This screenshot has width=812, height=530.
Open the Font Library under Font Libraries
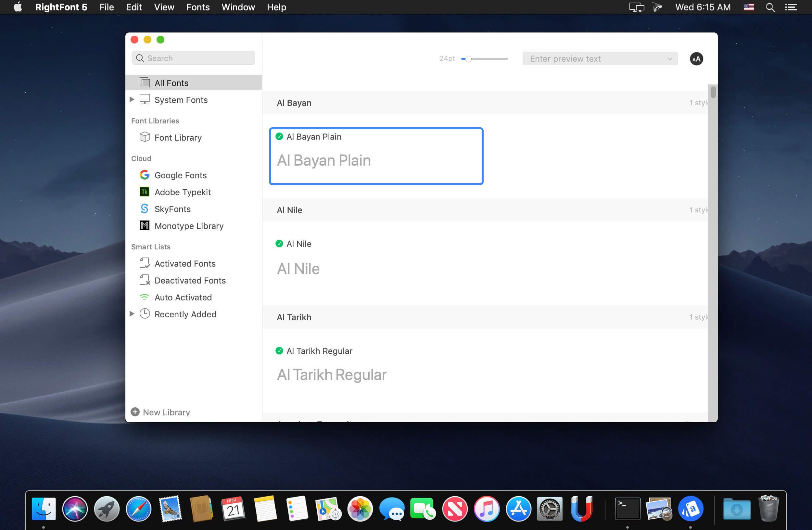[178, 137]
